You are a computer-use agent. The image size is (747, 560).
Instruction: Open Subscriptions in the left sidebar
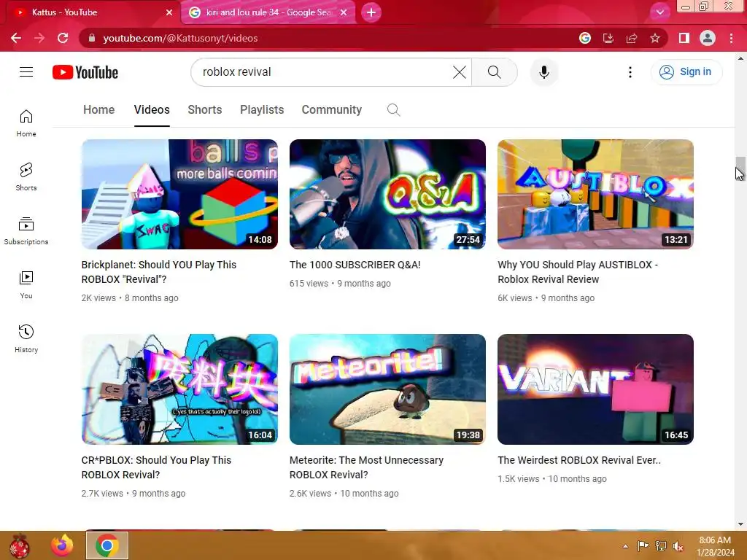26,230
